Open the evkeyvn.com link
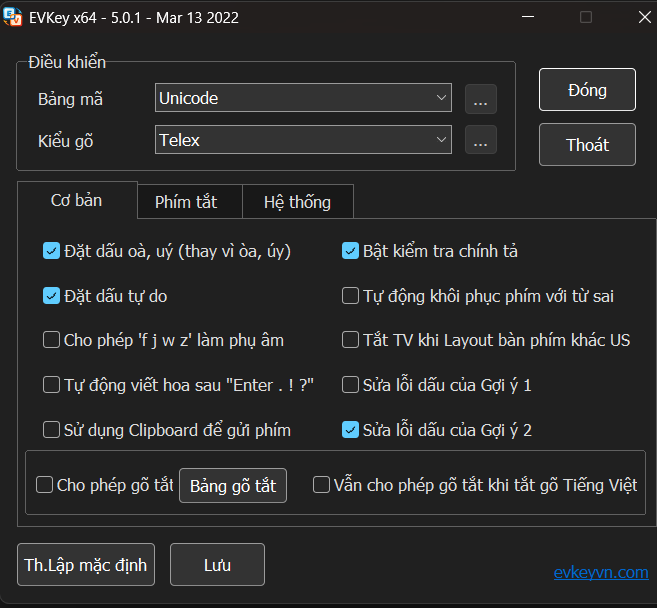The image size is (657, 608). 600,572
